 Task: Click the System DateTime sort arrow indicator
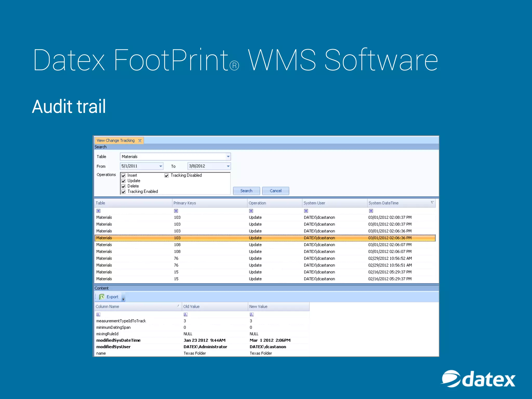432,202
